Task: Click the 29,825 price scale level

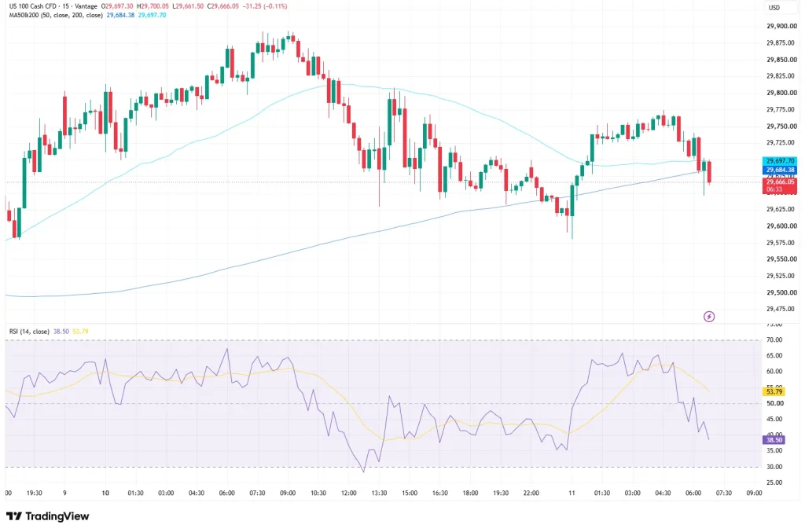Action: [x=781, y=76]
